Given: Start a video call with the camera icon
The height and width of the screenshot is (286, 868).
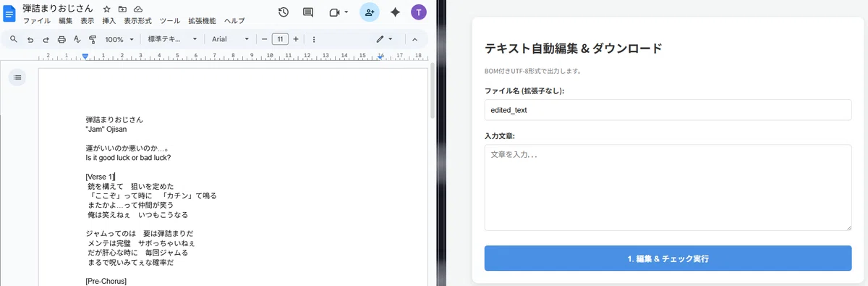Looking at the screenshot, I should tap(334, 12).
